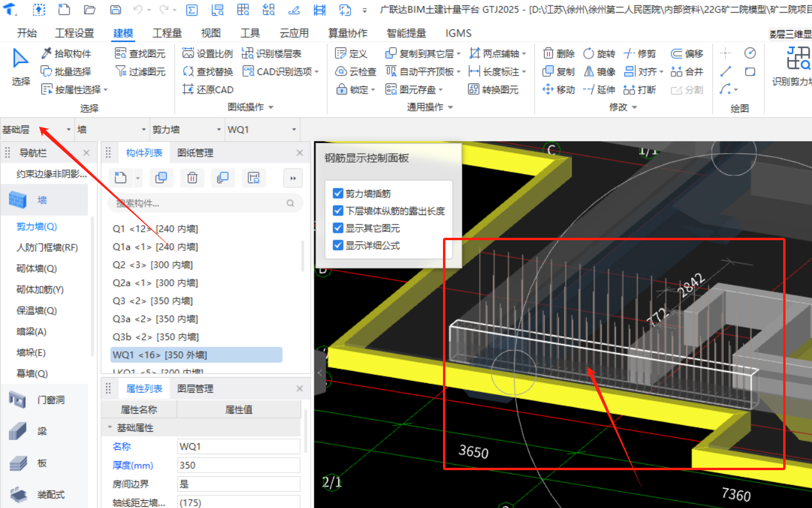
Task: Click the mirror (镜像) tool
Action: [599, 71]
